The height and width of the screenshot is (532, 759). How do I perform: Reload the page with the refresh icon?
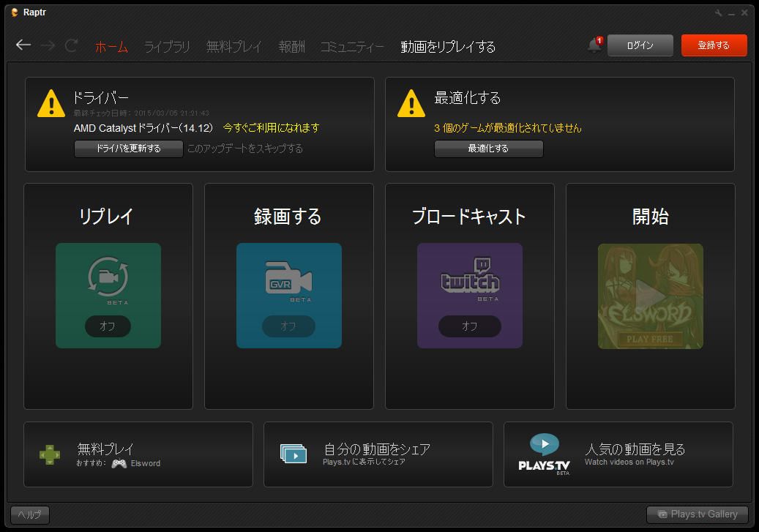(x=72, y=45)
